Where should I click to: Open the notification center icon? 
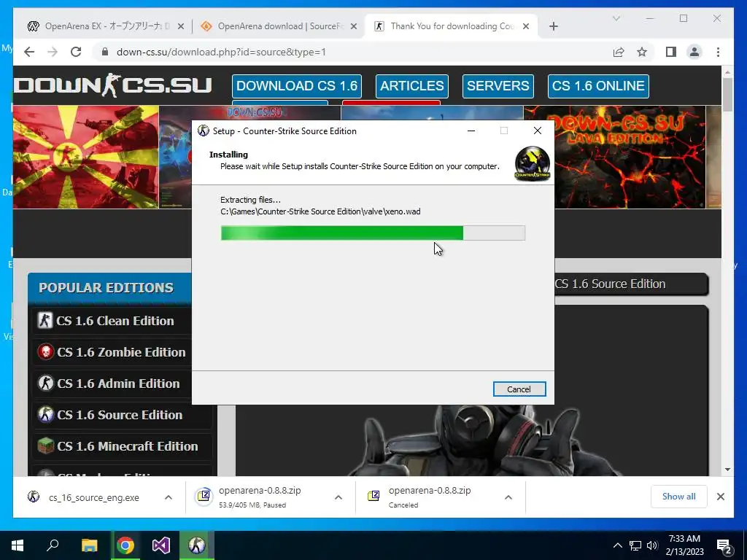point(724,546)
